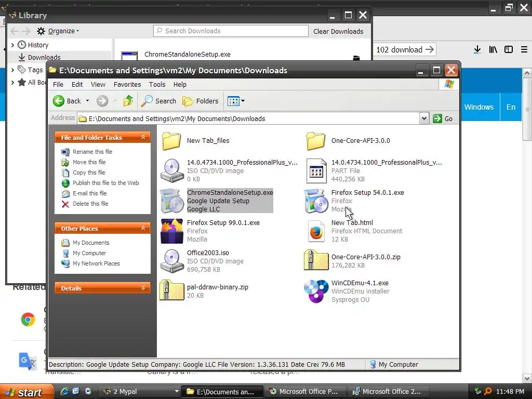Open the Back button history dropdown arrow
This screenshot has width=532, height=399.
[x=87, y=101]
